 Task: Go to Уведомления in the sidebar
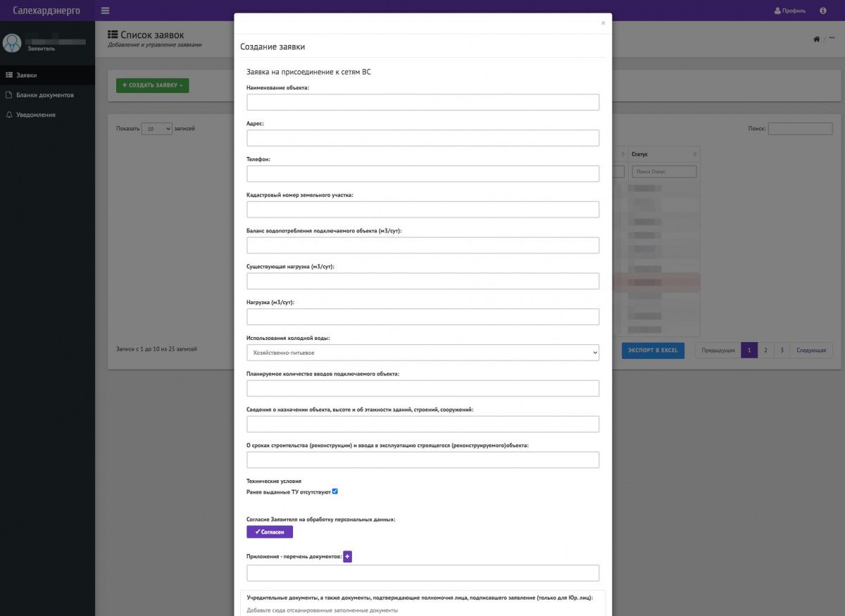(x=36, y=115)
